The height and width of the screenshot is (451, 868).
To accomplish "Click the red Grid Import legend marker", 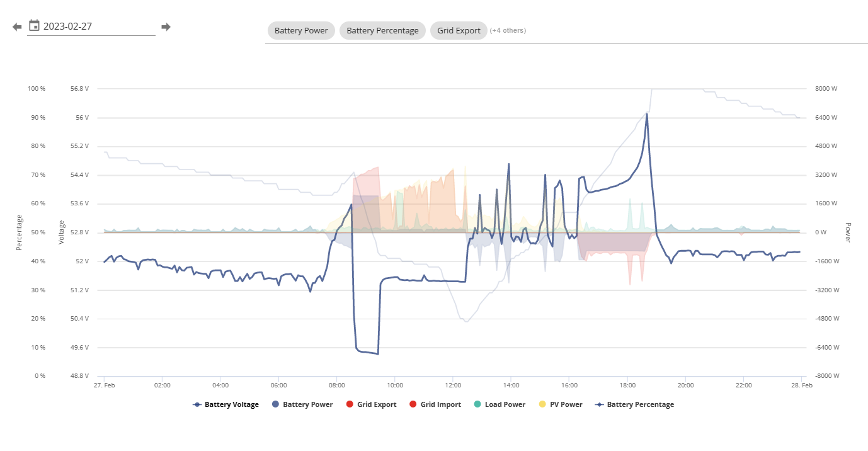I will [x=413, y=404].
